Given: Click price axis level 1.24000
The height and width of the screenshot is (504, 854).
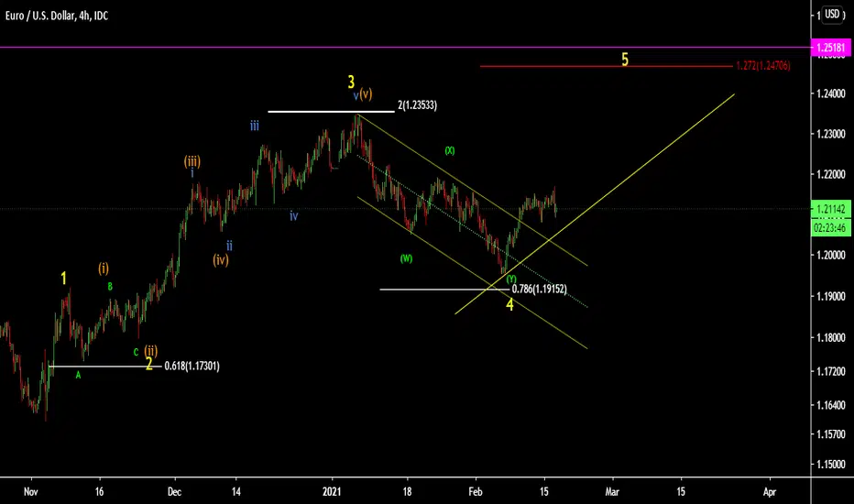Looking at the screenshot, I should (830, 93).
